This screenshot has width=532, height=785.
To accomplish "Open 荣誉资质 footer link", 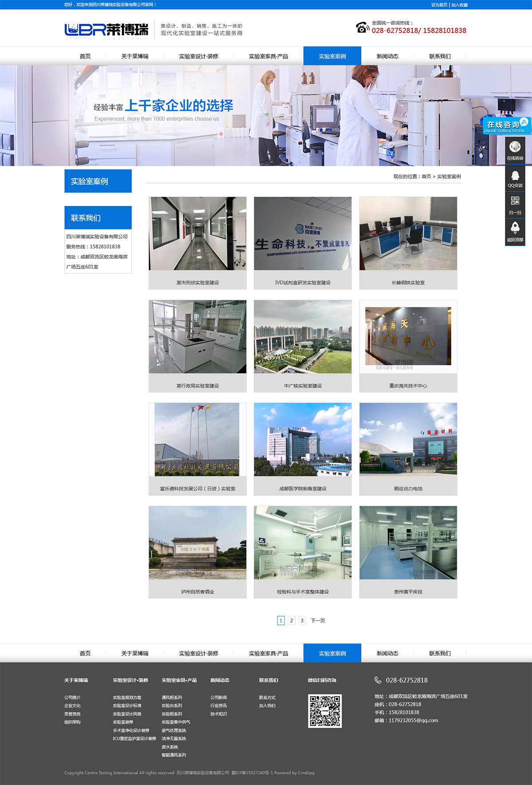I will point(72,714).
